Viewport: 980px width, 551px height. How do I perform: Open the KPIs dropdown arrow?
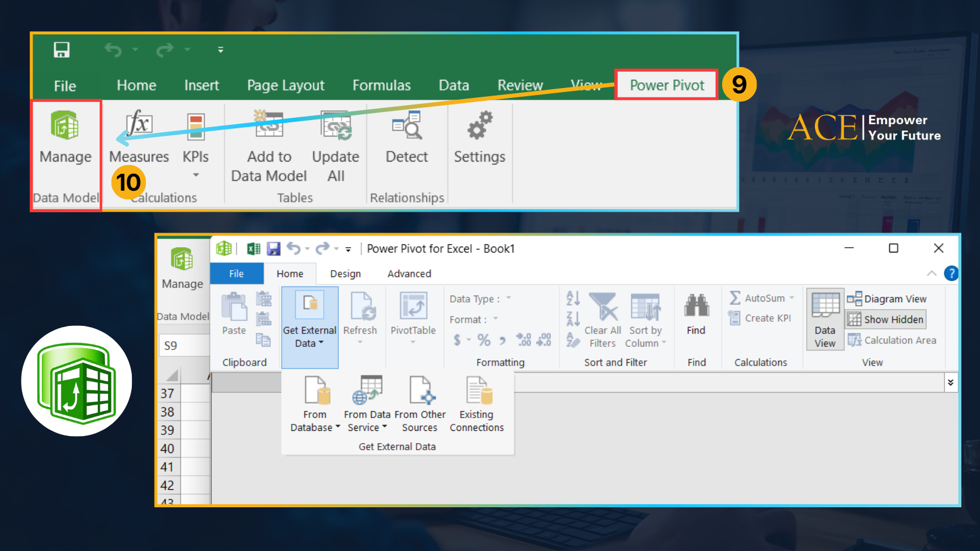(x=196, y=175)
